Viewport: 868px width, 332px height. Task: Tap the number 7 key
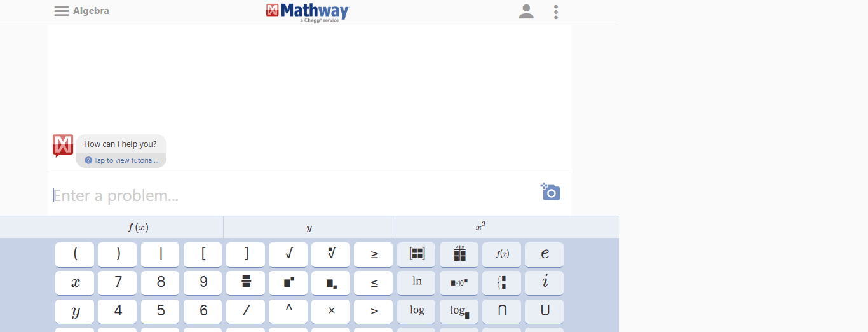[118, 283]
